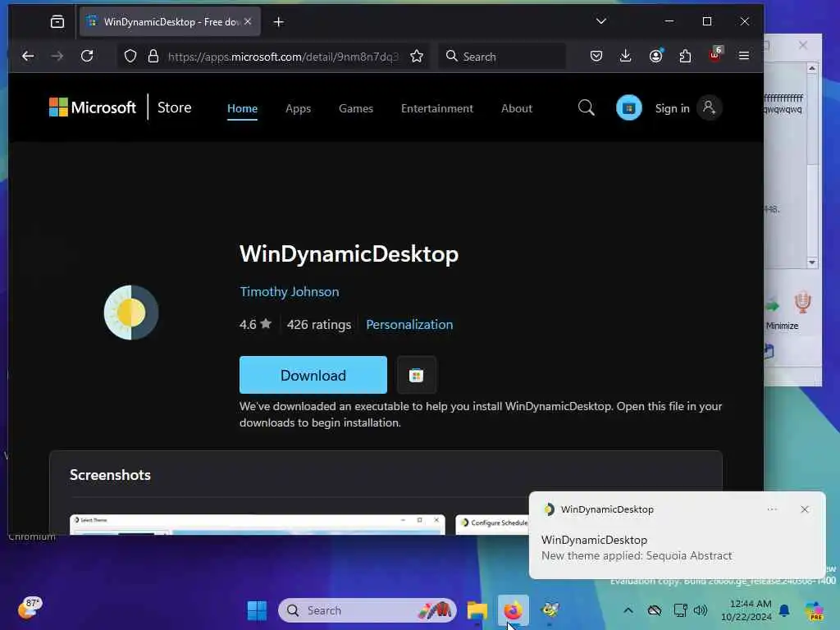Open Save to Pocket icon
The width and height of the screenshot is (840, 630).
tap(596, 56)
